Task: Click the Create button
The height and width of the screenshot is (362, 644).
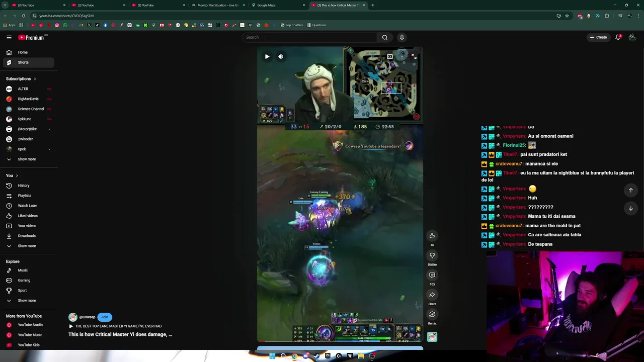Action: pos(598,37)
